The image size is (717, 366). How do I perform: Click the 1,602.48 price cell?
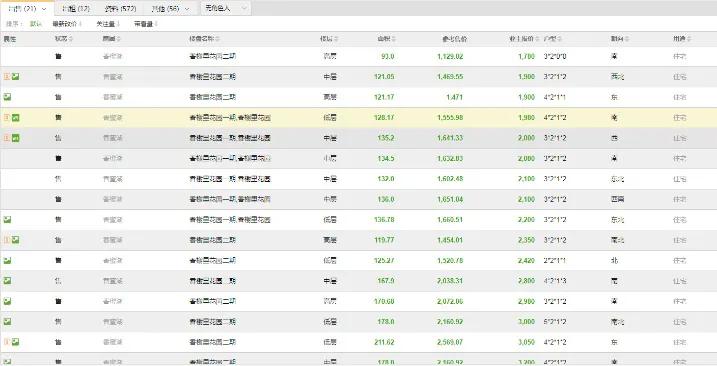449,179
